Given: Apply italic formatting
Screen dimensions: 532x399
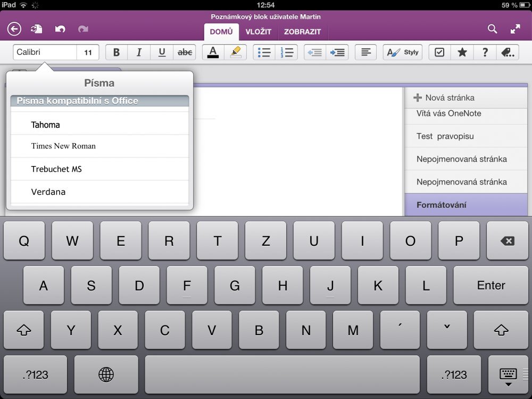Looking at the screenshot, I should (x=138, y=52).
